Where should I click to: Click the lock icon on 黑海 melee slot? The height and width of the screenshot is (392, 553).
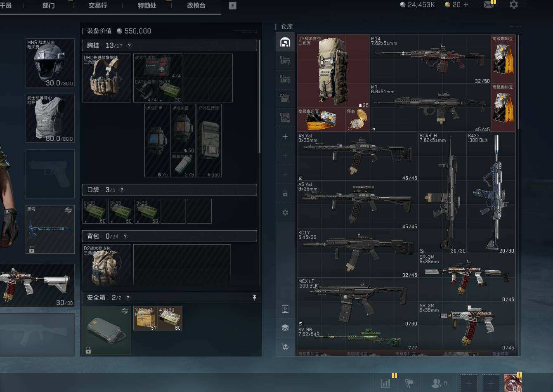pos(31,249)
